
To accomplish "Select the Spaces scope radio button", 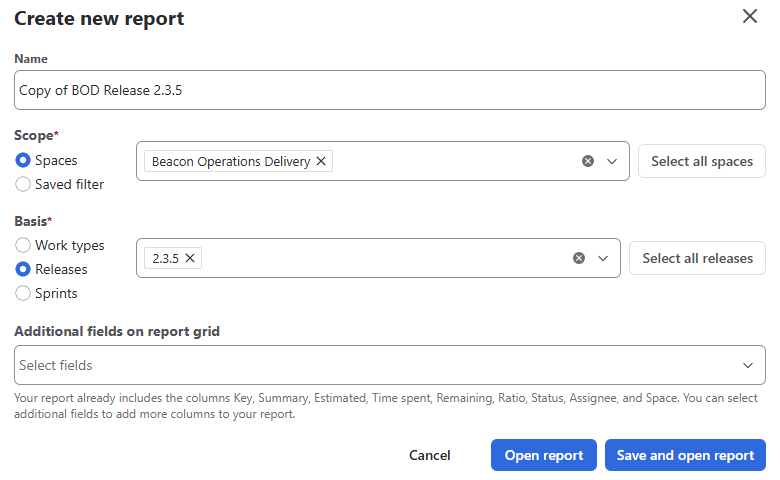I will pos(23,160).
